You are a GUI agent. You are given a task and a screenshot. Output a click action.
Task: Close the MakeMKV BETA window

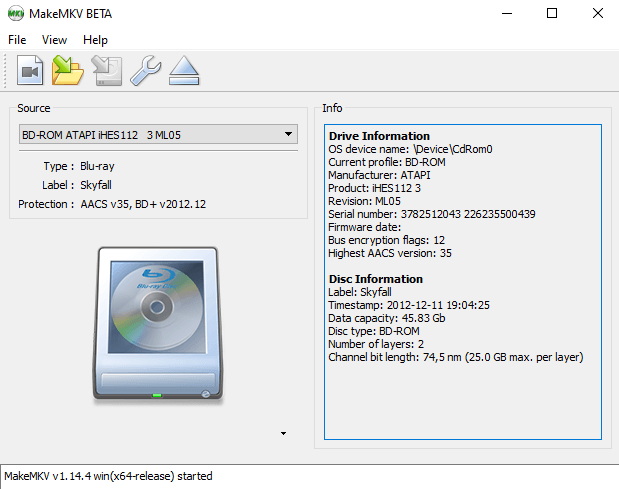(x=596, y=14)
